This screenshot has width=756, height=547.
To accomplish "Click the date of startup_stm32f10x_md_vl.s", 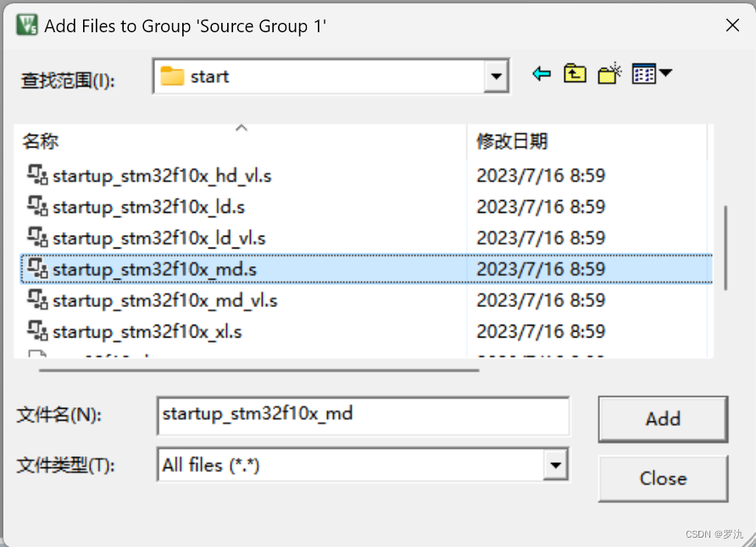I will click(541, 300).
